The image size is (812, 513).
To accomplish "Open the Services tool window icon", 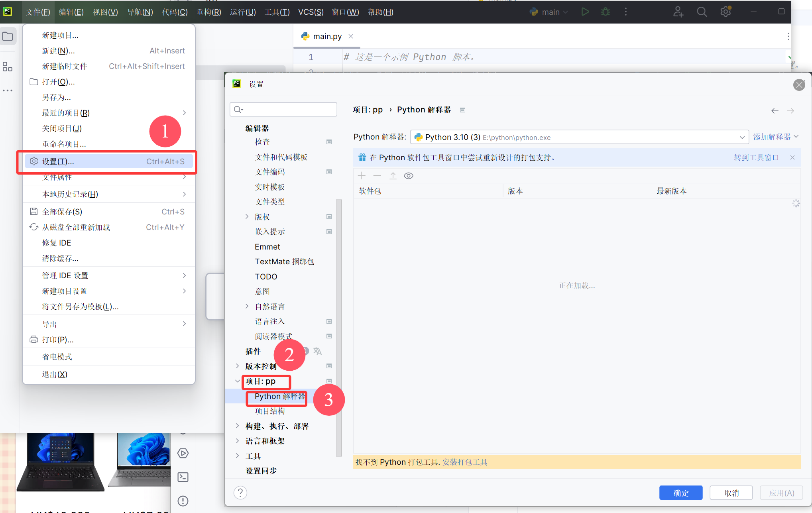I will pos(183,453).
